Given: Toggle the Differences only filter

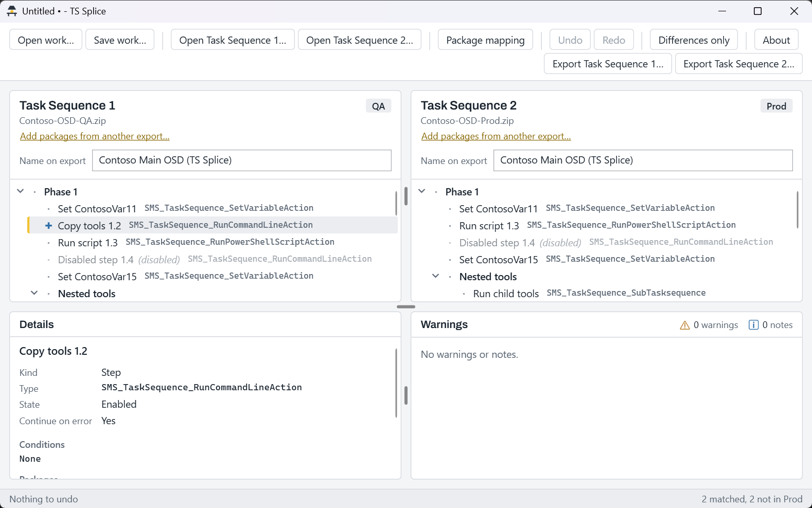Looking at the screenshot, I should (694, 40).
